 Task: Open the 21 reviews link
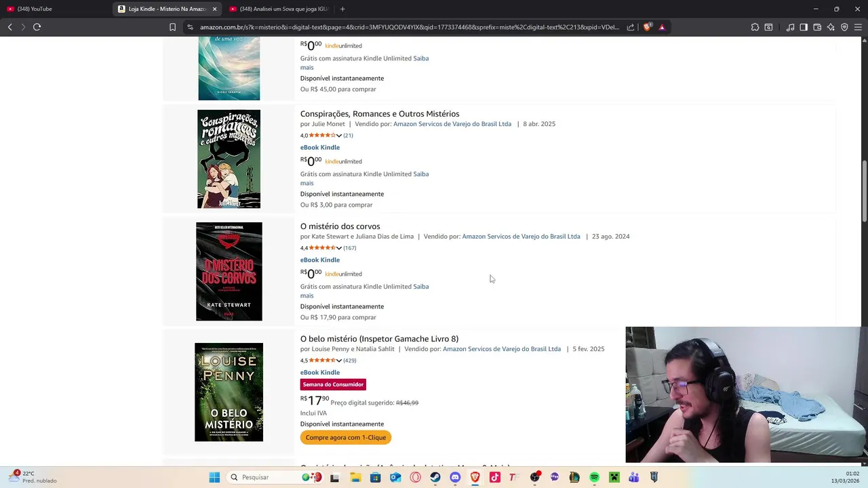348,136
